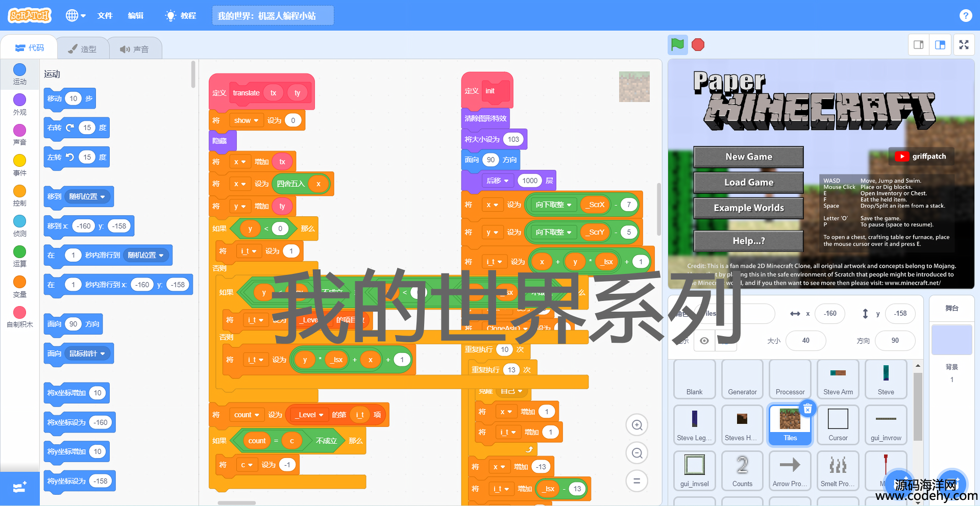Show sprite using the eye toggle

704,341
